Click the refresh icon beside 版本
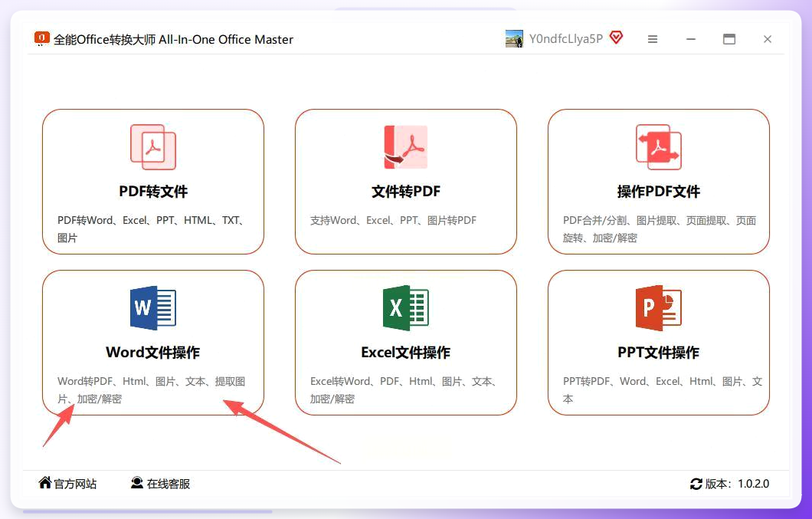 [x=696, y=484]
